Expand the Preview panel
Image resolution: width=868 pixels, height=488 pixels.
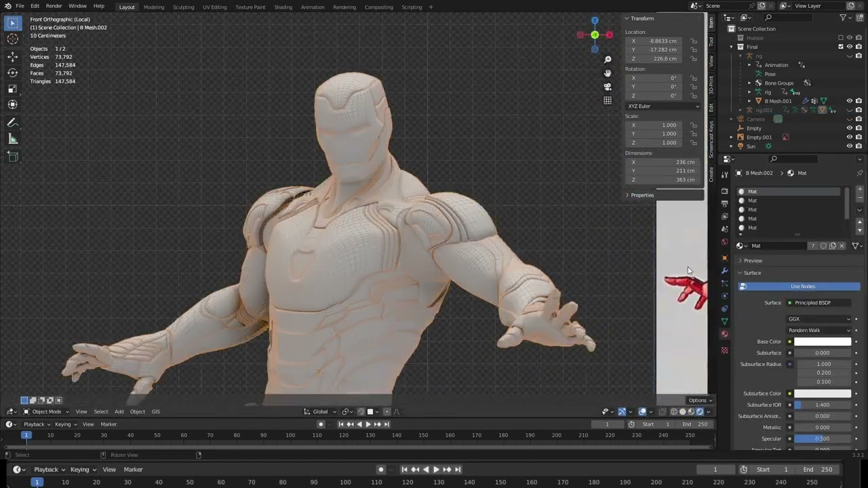(741, 261)
